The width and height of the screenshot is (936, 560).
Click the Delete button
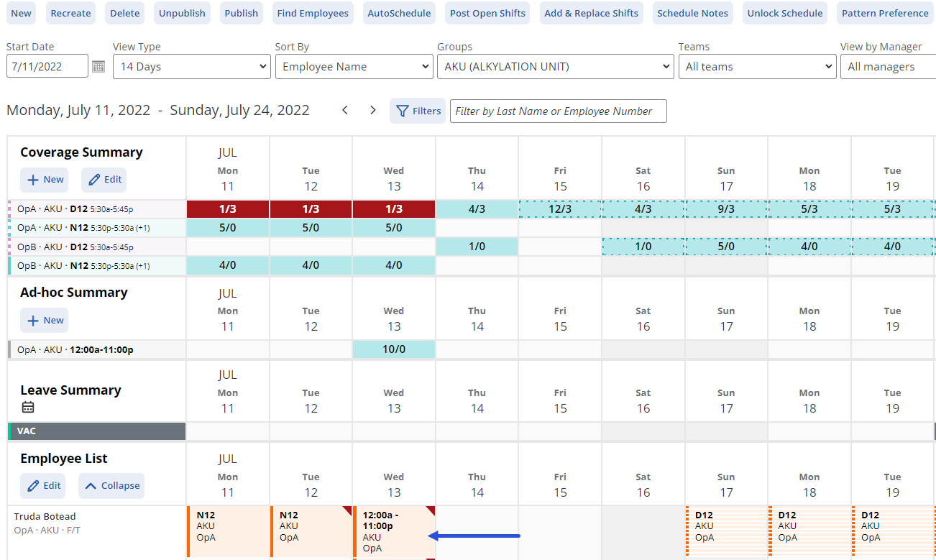click(125, 13)
